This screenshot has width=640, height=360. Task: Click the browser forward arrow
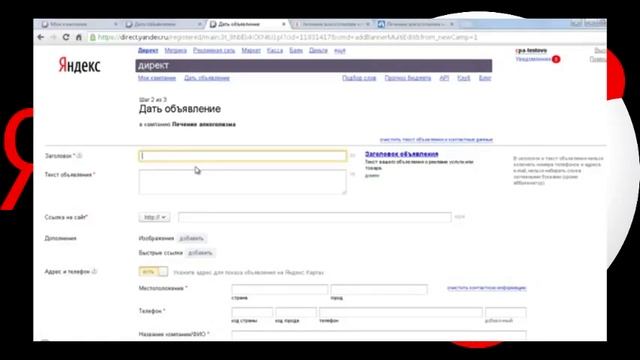coord(53,37)
